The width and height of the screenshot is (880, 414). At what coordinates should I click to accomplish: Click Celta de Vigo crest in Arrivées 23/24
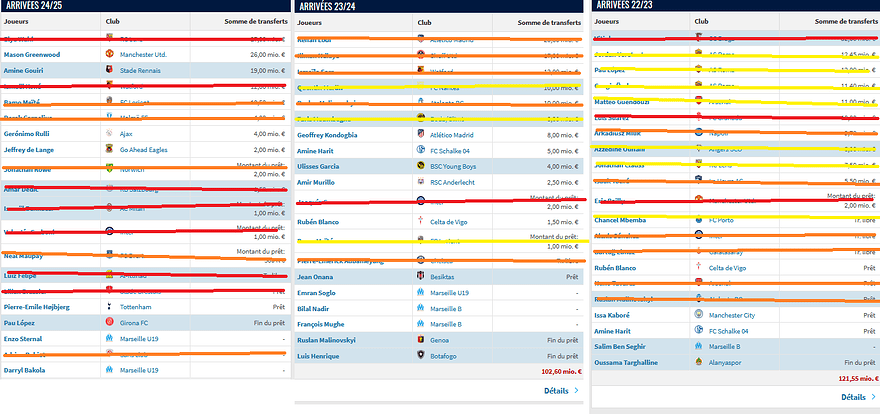pos(421,222)
